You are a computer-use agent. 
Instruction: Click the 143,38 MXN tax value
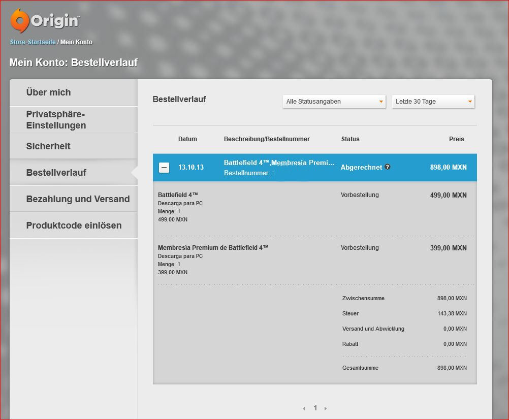(452, 313)
